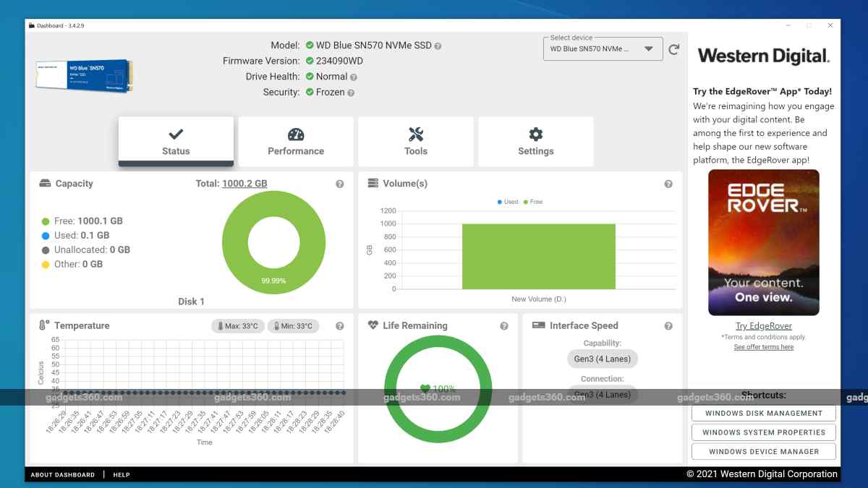Show help for the Capacity panel
Screen dimensions: 868x488
tap(340, 184)
